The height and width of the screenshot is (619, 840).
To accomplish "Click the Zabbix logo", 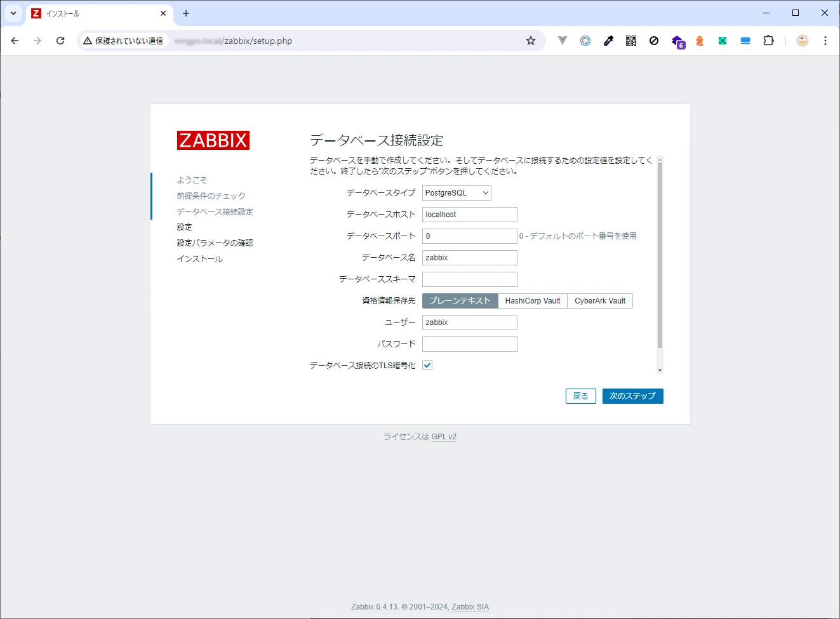I will tap(213, 140).
